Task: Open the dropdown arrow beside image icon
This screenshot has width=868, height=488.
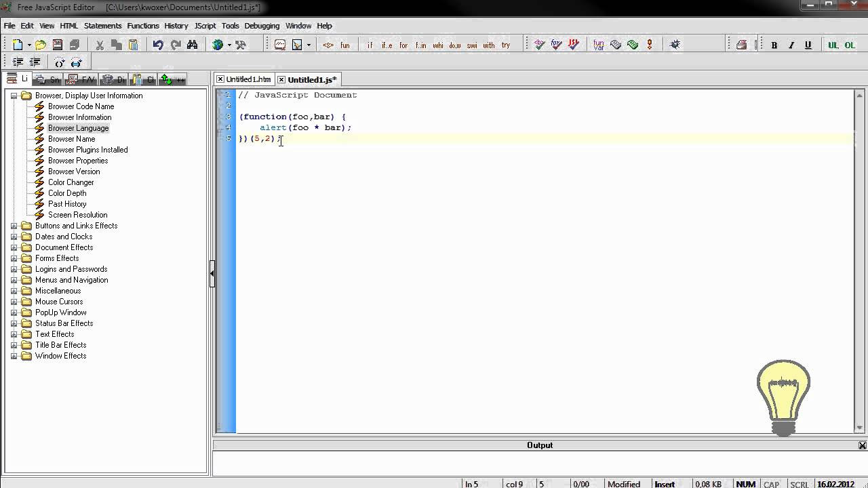Action: (309, 45)
